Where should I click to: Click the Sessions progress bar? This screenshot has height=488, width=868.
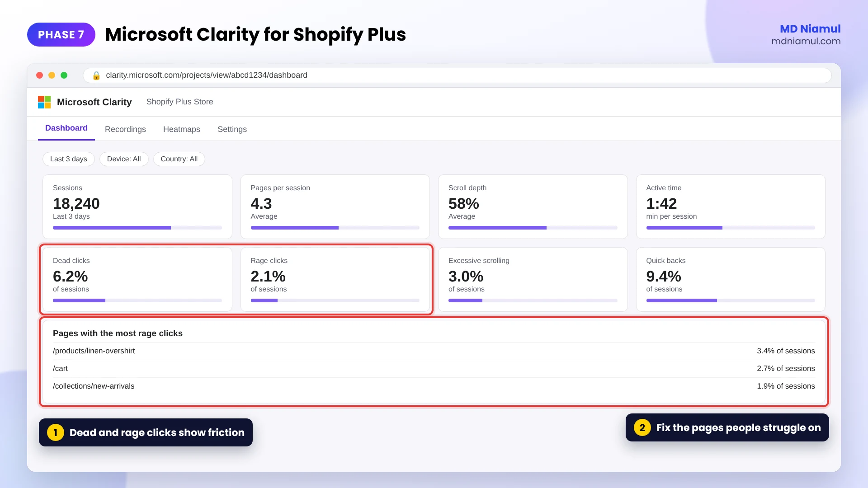coord(137,228)
